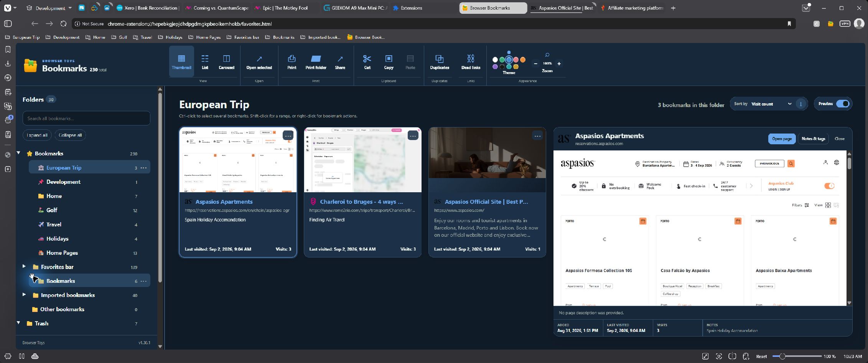Image resolution: width=868 pixels, height=363 pixels.
Task: Toggle the browser side panel
Action: [8, 24]
